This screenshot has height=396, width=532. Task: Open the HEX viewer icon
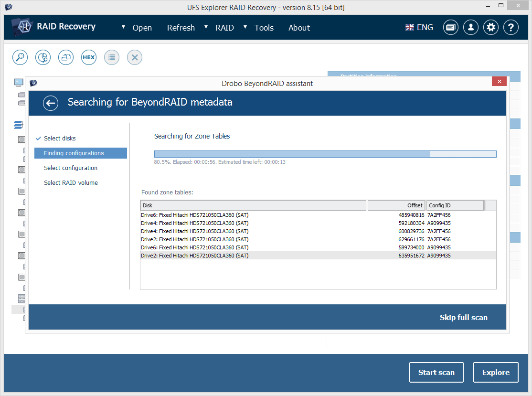[x=88, y=57]
